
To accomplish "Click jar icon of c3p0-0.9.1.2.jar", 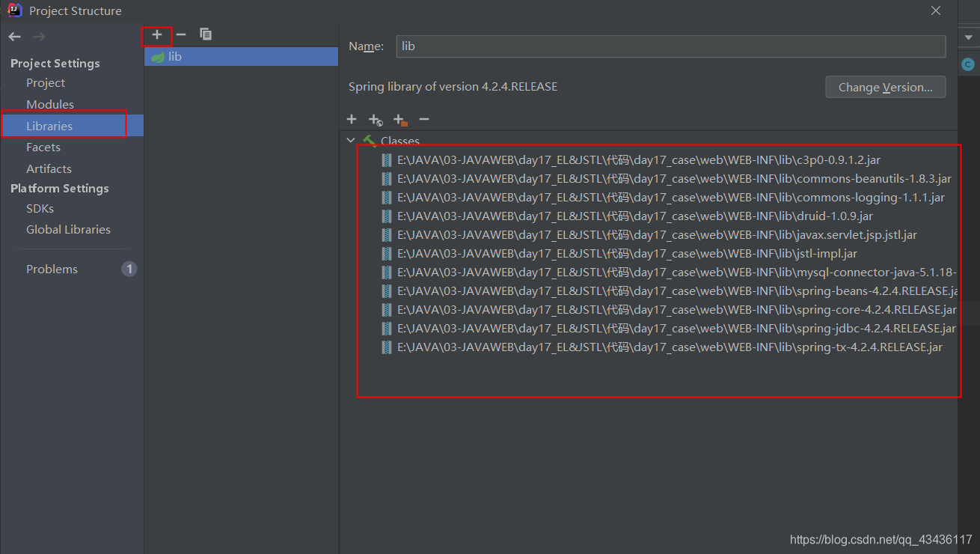I will coord(387,160).
